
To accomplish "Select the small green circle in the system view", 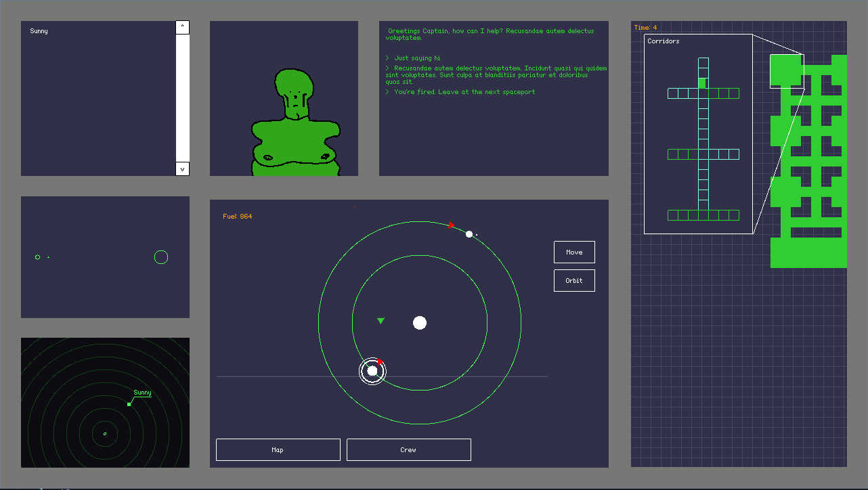I will [38, 257].
